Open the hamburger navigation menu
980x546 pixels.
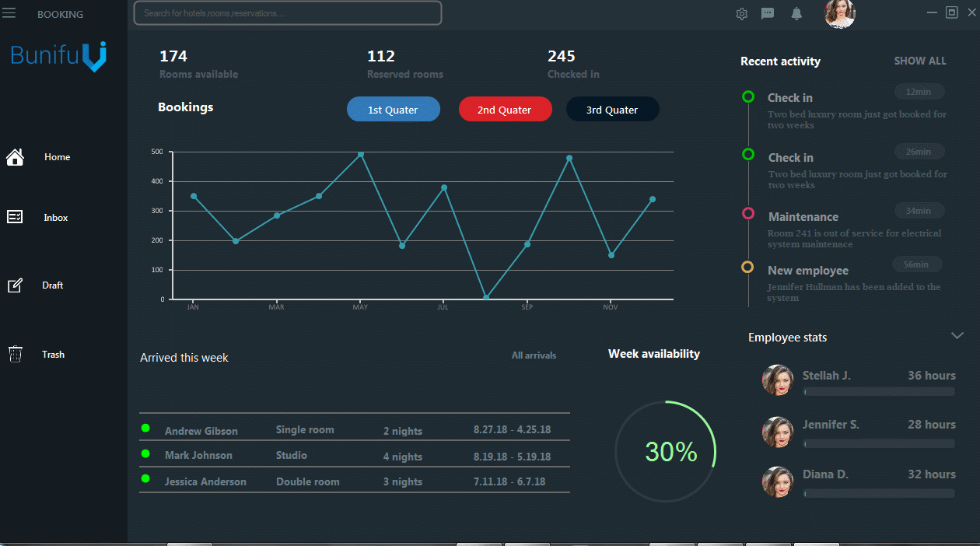[9, 13]
